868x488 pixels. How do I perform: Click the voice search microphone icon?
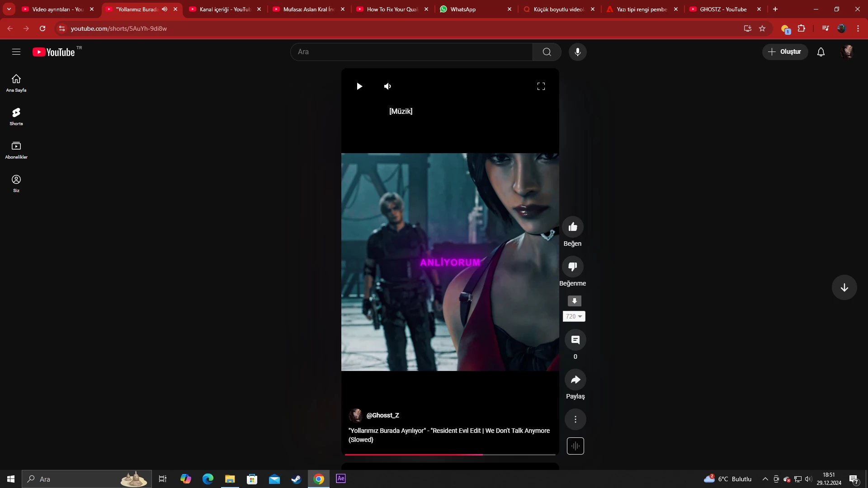[577, 52]
